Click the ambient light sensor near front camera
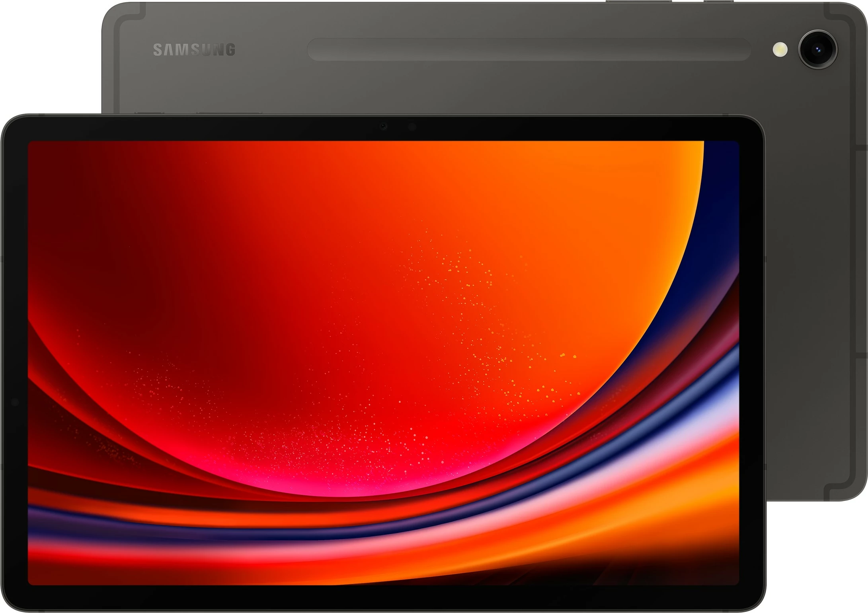Image resolution: width=868 pixels, height=613 pixels. 412,126
